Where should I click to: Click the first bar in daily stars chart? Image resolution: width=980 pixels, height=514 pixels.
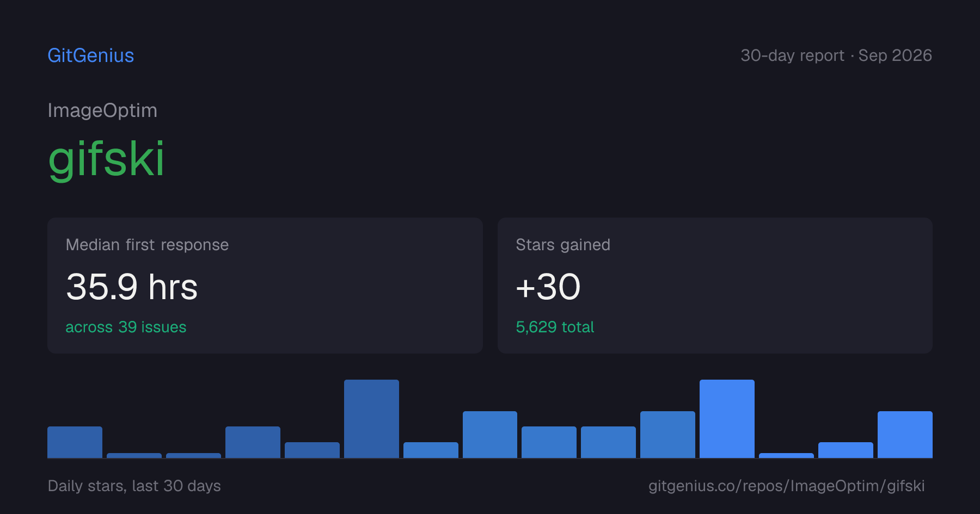tap(75, 442)
